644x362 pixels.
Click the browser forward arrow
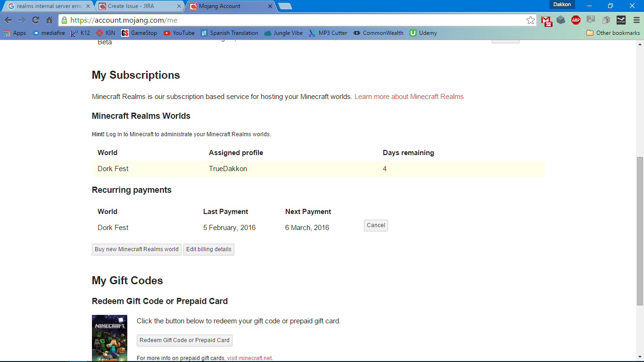(x=22, y=20)
